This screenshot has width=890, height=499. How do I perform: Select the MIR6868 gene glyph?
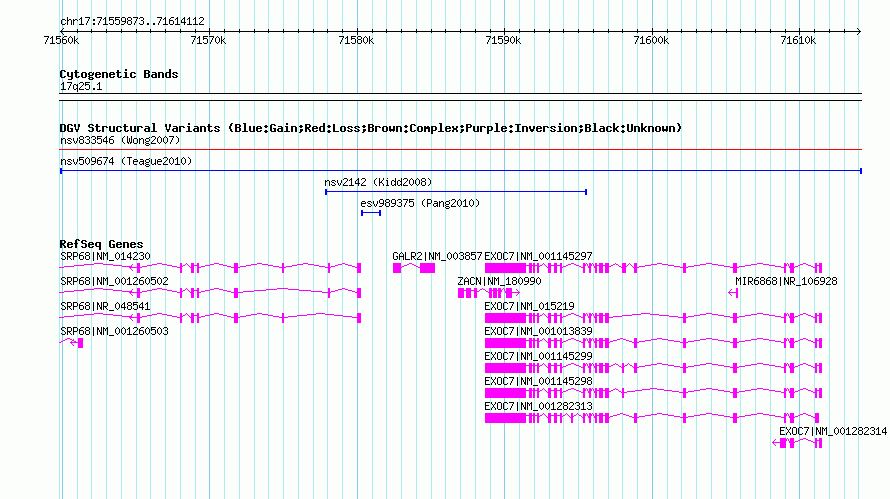733,293
